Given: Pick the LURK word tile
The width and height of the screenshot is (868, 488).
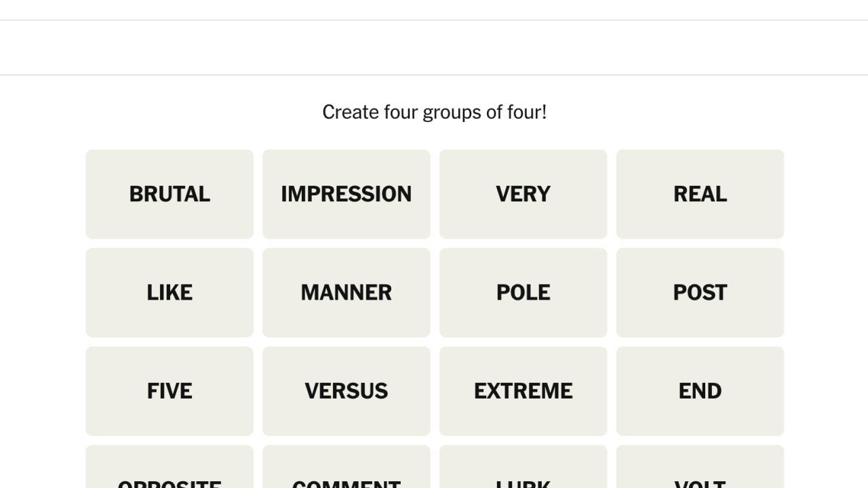Looking at the screenshot, I should click(x=523, y=469).
